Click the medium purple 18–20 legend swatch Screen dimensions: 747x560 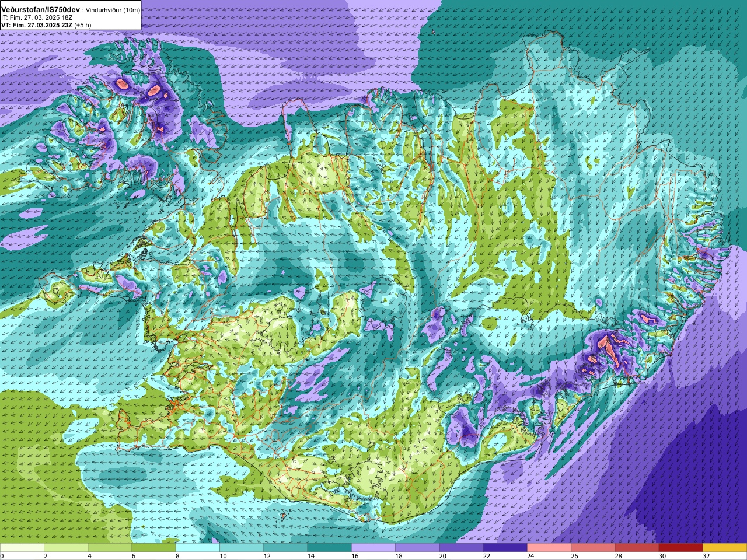click(x=417, y=547)
